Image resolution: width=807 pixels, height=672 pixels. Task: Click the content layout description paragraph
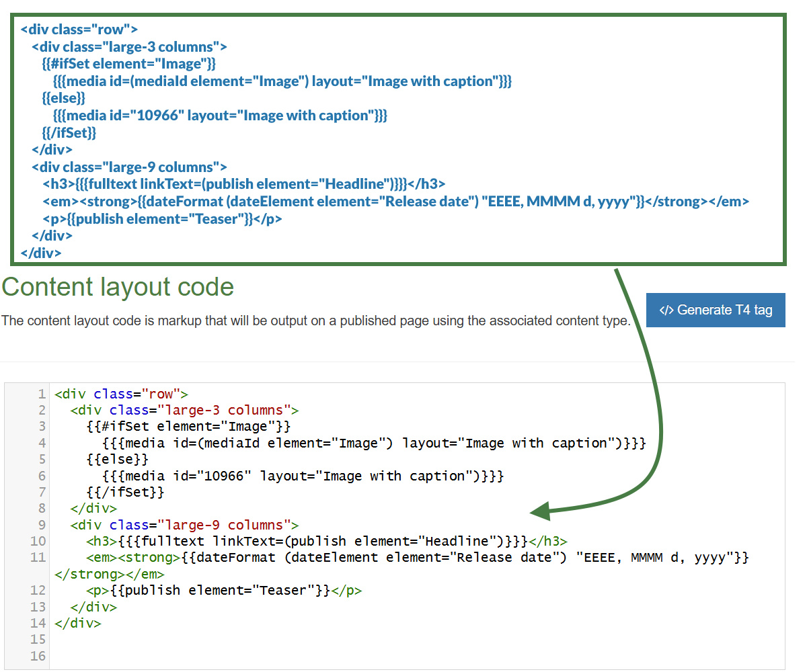pos(316,321)
